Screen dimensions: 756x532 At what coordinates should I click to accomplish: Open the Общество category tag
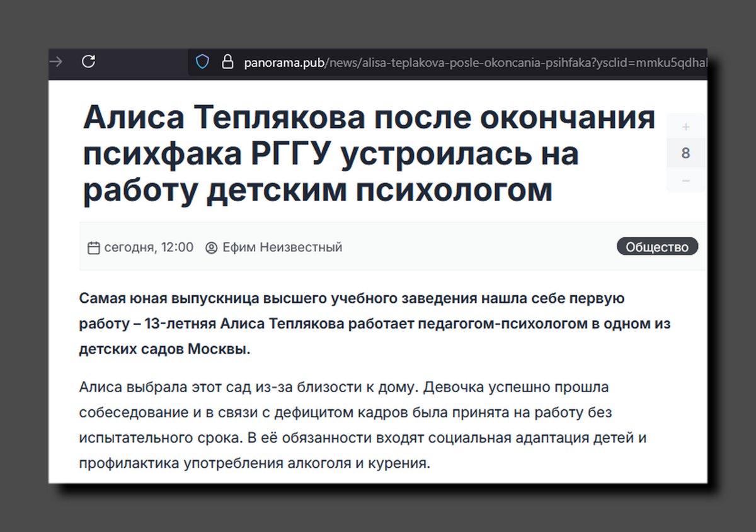click(x=657, y=246)
